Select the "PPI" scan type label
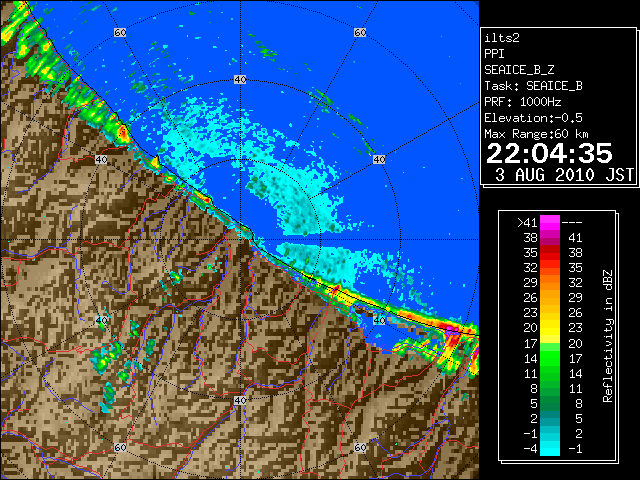Screen dimensions: 640x480 (x=494, y=54)
